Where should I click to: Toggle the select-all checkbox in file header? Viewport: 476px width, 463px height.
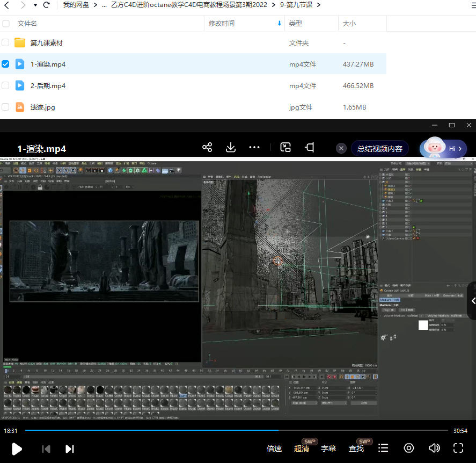6,24
